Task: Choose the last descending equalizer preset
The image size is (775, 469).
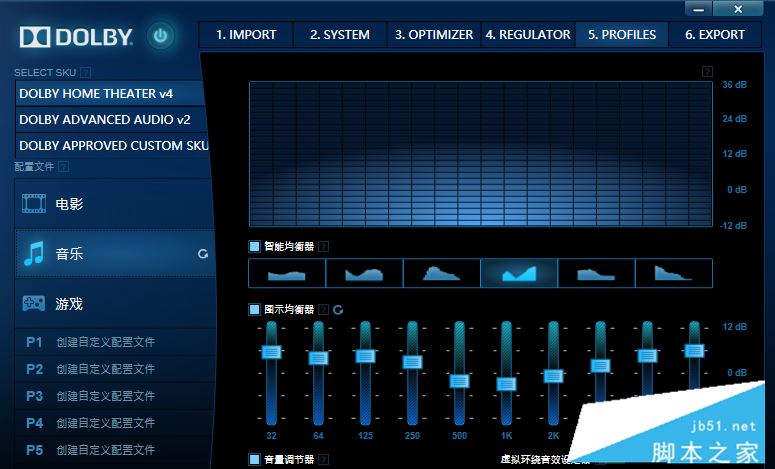Action: [x=674, y=273]
